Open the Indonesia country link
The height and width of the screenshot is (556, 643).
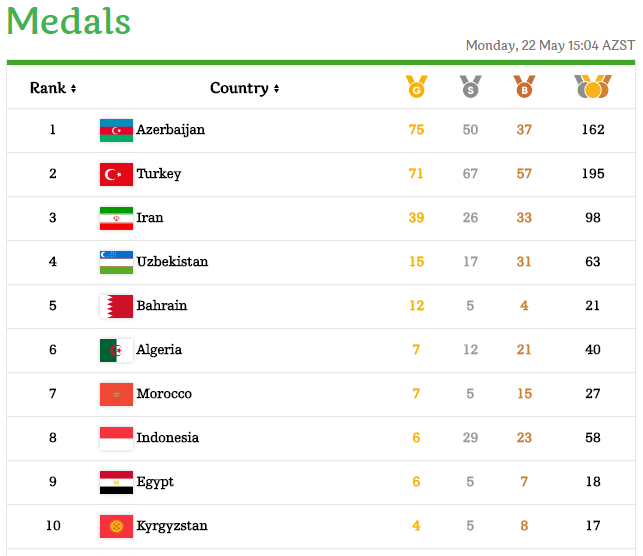click(167, 438)
